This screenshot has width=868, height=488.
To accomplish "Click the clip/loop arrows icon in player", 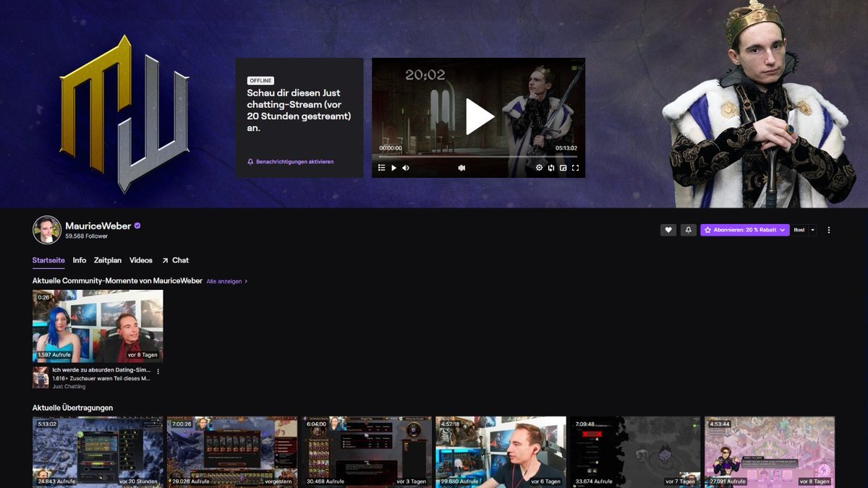I will [x=551, y=168].
